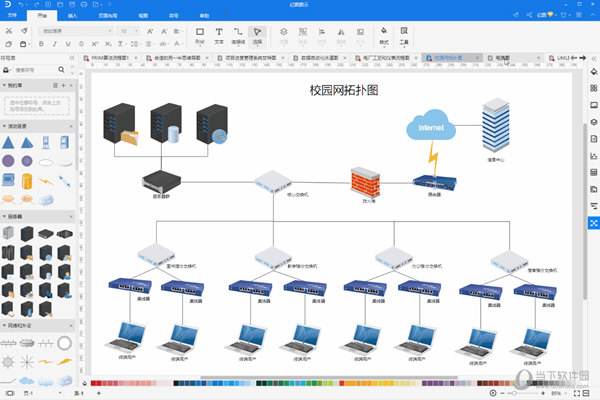This screenshot has height=400, width=600.
Task: Open the font name dropdown
Action: (76, 31)
